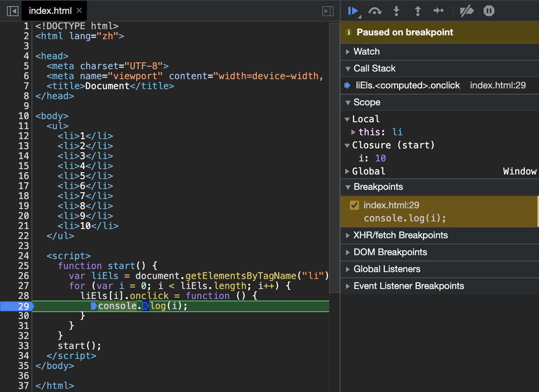Step into next function call

pyautogui.click(x=396, y=11)
